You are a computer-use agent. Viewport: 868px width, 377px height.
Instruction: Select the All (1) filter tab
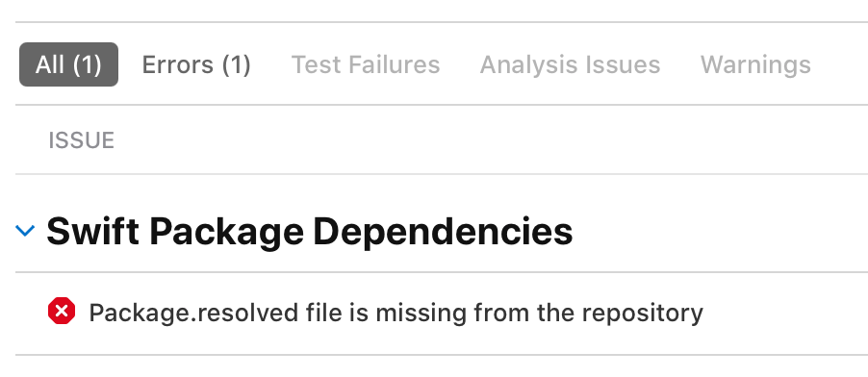[x=68, y=64]
